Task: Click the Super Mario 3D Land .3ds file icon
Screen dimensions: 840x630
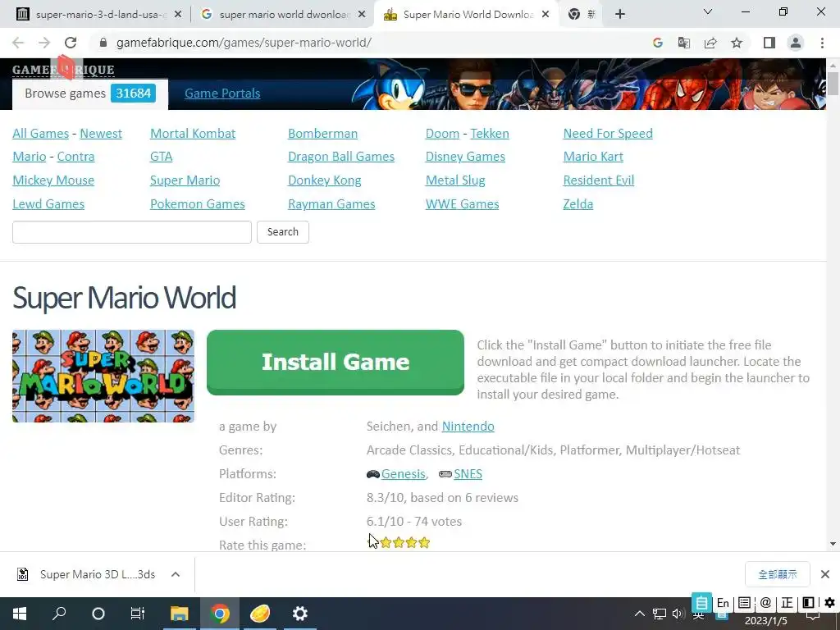Action: (x=22, y=574)
